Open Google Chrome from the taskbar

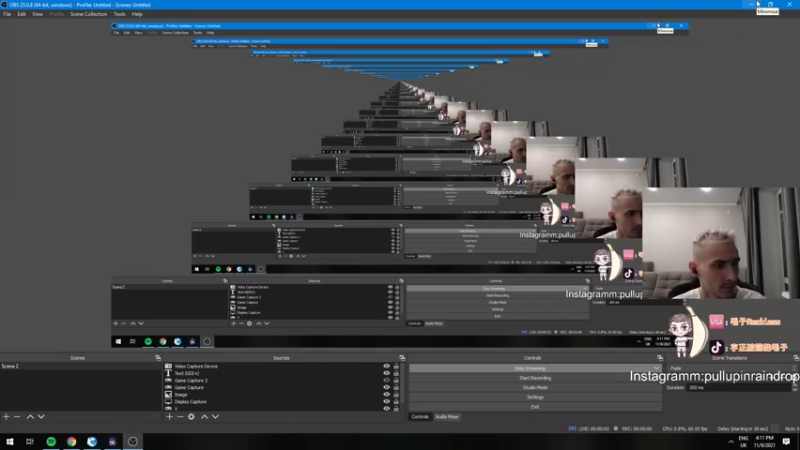click(71, 442)
